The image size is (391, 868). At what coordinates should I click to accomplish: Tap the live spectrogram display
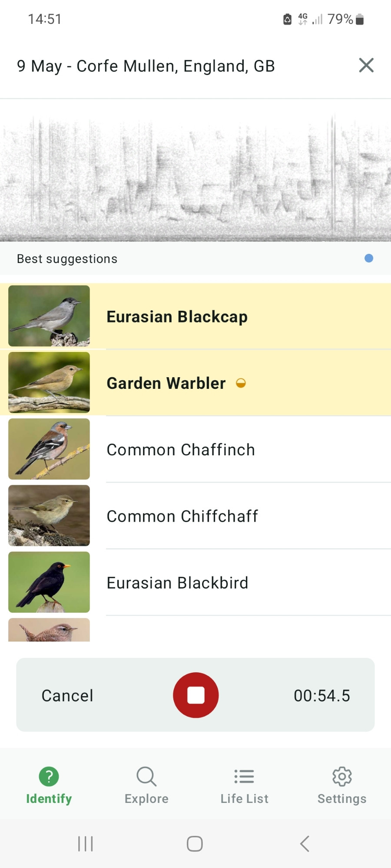coord(195,171)
